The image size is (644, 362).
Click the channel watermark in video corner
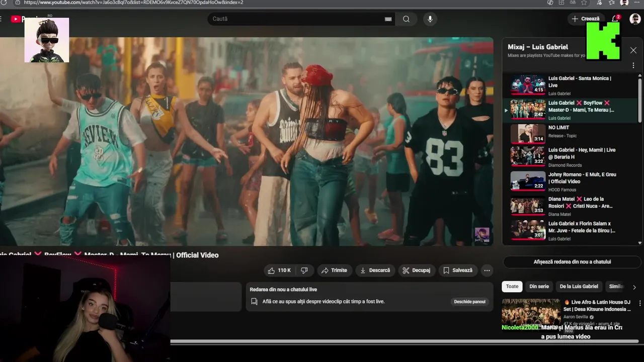coord(481,235)
